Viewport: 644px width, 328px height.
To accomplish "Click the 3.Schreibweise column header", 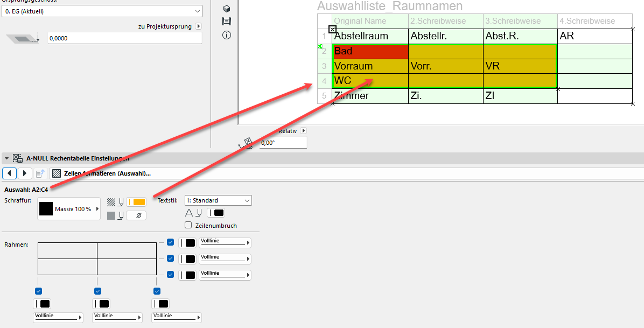I will coord(520,22).
